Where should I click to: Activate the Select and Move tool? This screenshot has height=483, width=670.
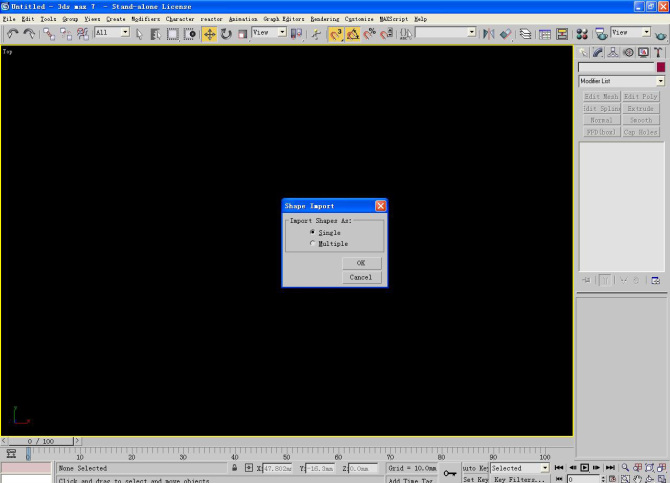pyautogui.click(x=209, y=34)
